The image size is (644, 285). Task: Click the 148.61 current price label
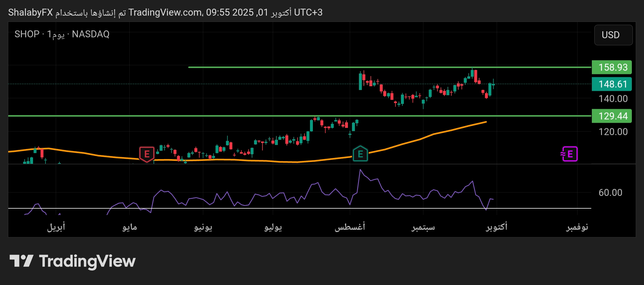coord(611,84)
